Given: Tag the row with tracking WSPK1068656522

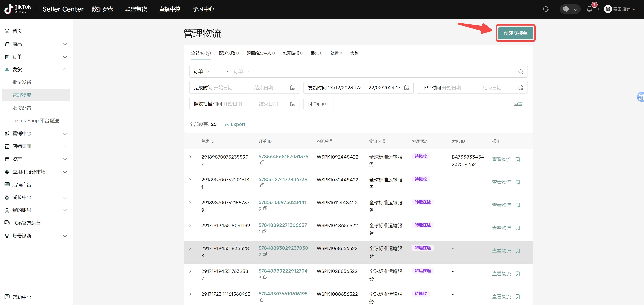Looking at the screenshot, I should (518, 251).
